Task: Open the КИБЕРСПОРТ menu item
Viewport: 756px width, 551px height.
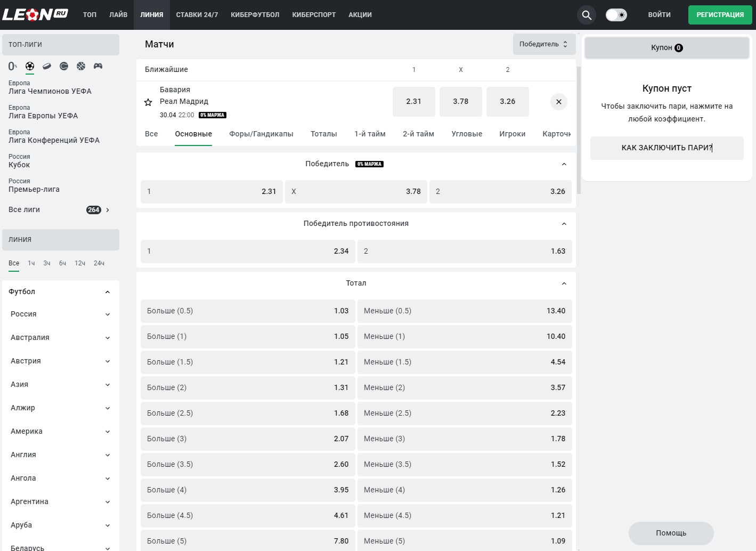Action: (314, 15)
